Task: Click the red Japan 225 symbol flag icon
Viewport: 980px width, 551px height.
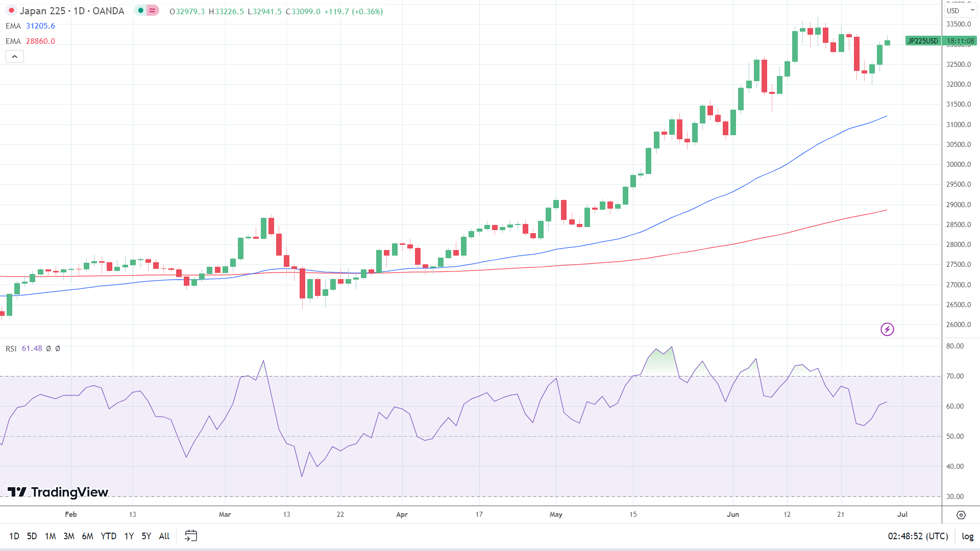Action: [x=11, y=11]
